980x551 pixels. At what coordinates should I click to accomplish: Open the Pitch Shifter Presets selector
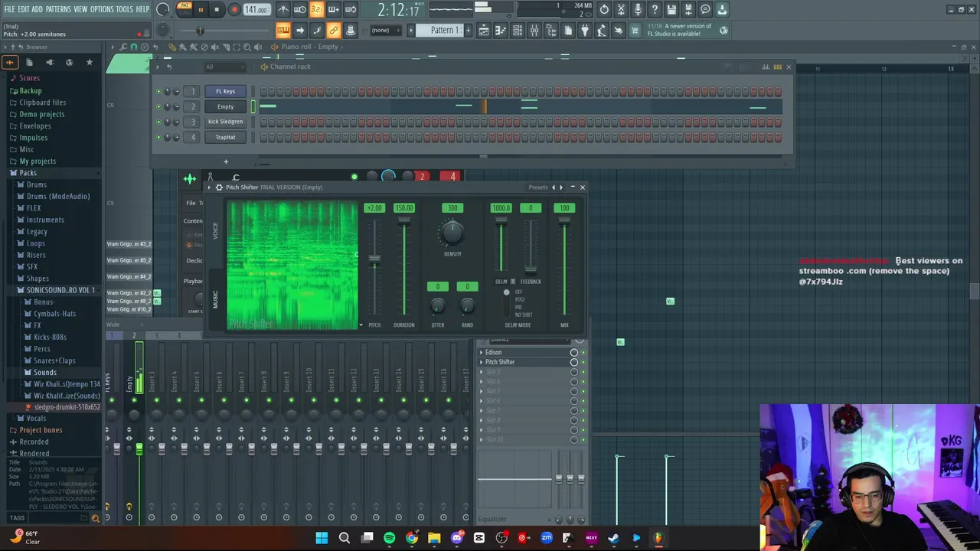click(x=537, y=187)
